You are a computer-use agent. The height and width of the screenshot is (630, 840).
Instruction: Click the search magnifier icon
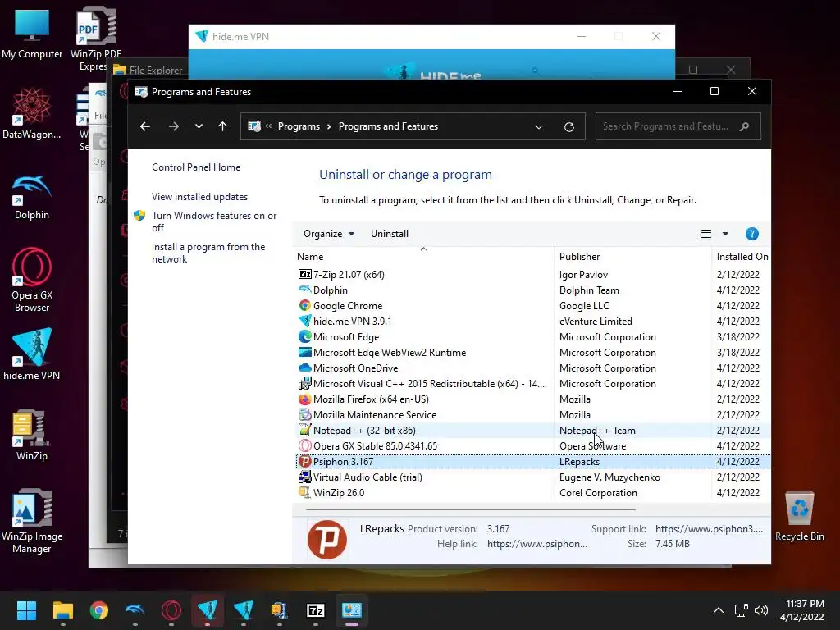(744, 126)
